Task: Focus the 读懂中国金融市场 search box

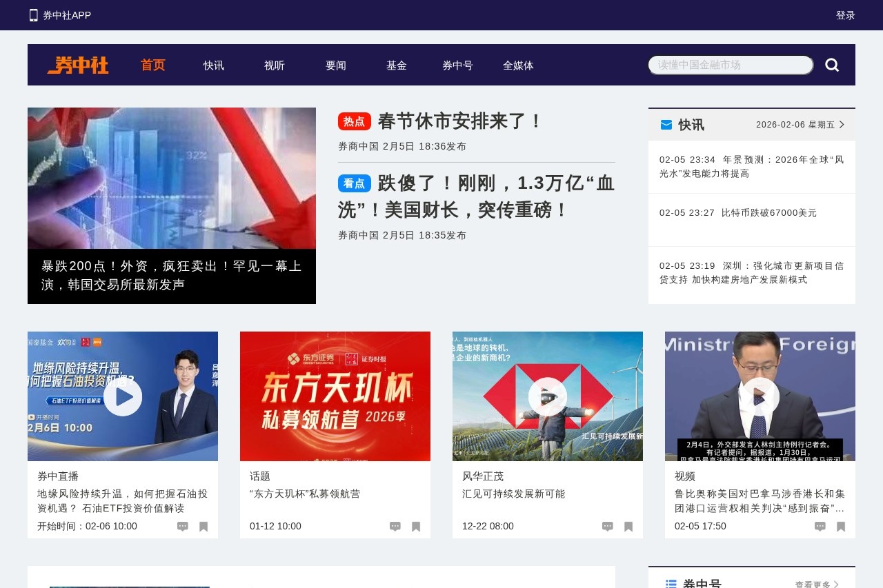Action: click(731, 65)
